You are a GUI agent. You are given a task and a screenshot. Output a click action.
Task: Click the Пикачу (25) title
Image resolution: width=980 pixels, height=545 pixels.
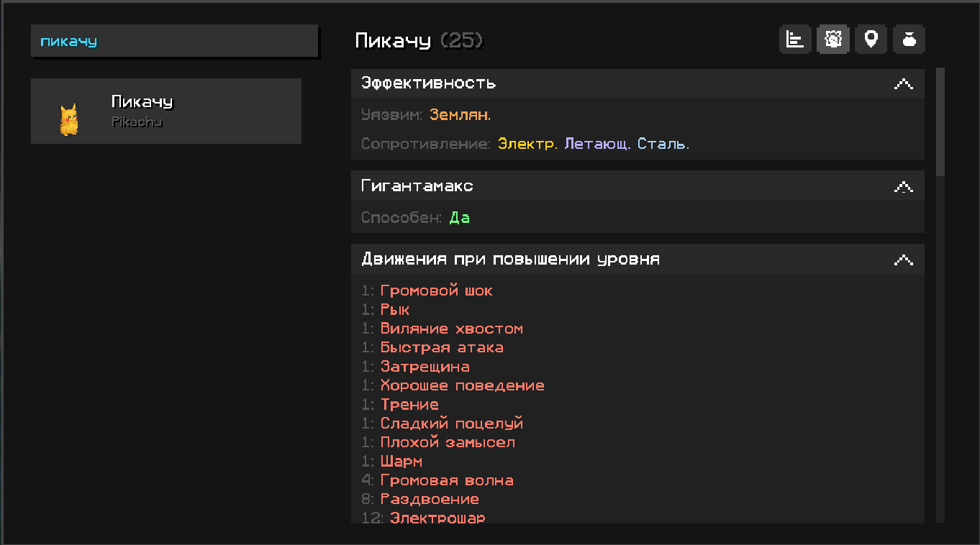pos(419,40)
